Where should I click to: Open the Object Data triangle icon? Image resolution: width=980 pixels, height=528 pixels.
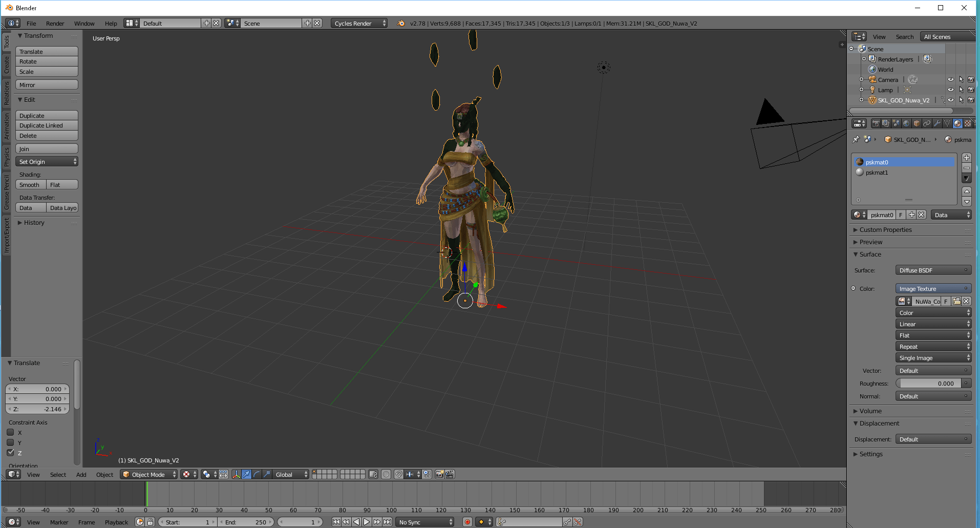(x=947, y=123)
